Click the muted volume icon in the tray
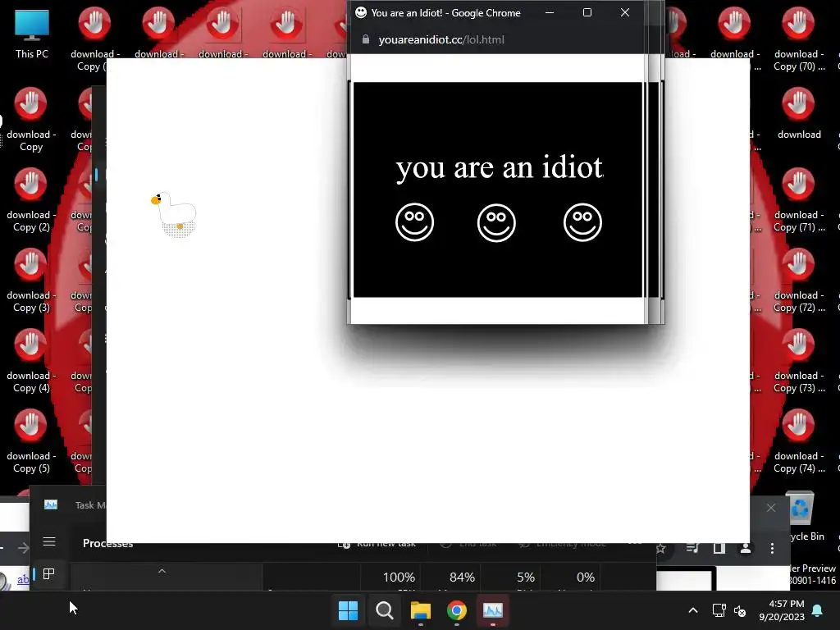The height and width of the screenshot is (630, 840). pyautogui.click(x=740, y=610)
